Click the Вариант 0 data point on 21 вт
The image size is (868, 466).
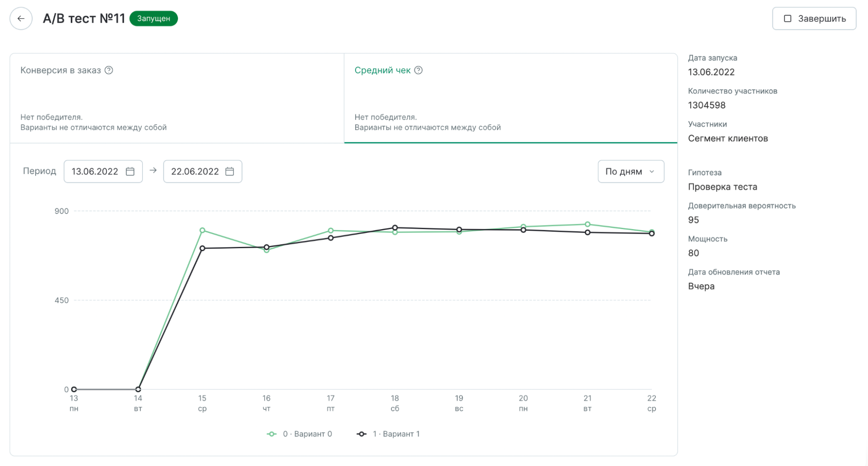tap(587, 224)
